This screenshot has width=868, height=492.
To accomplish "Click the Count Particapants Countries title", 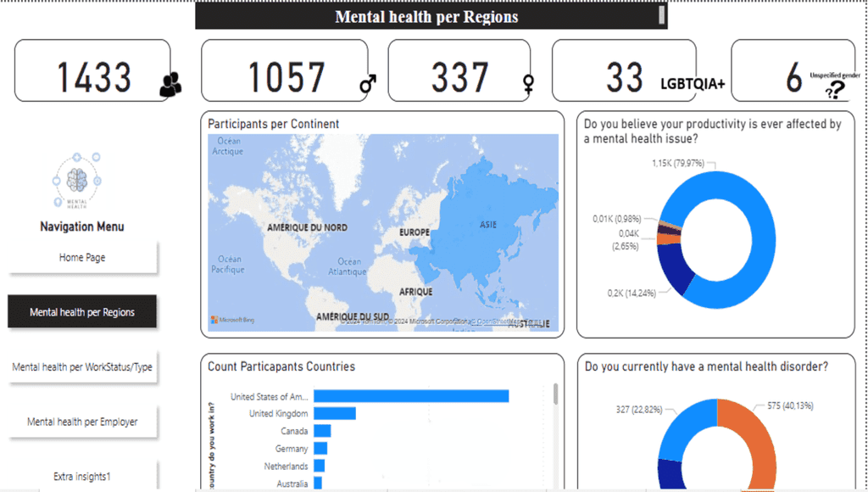I will [281, 366].
